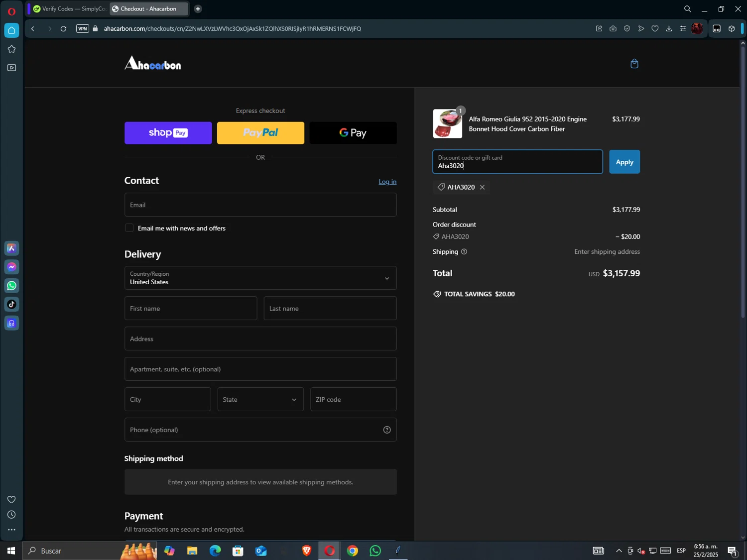Click the address bar URL
The image size is (747, 560).
click(233, 29)
